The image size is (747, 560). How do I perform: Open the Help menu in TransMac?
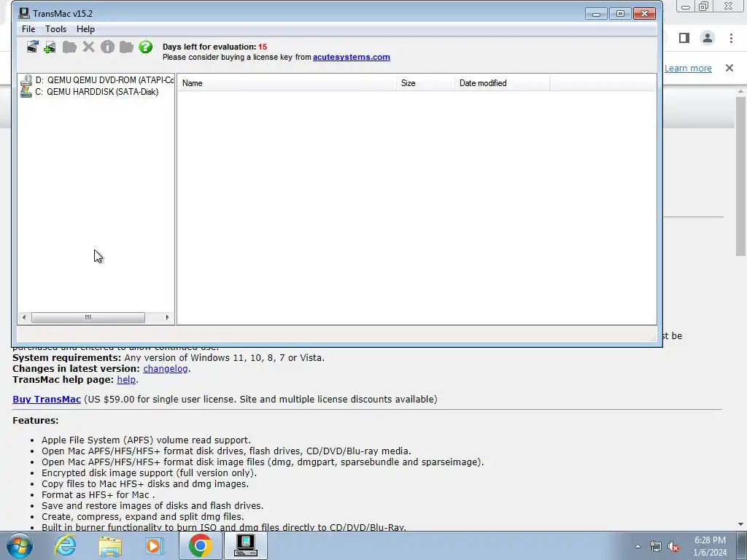point(86,29)
